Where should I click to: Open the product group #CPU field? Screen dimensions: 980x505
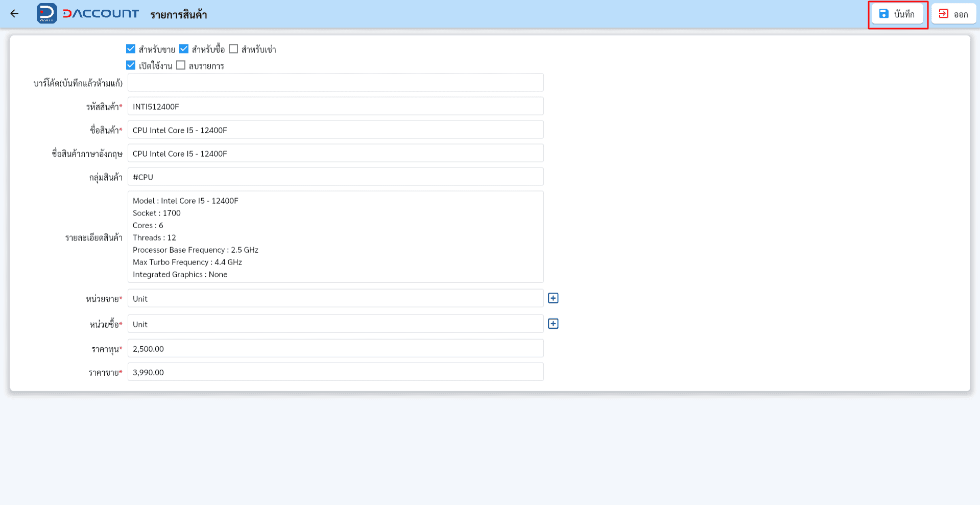pos(336,177)
